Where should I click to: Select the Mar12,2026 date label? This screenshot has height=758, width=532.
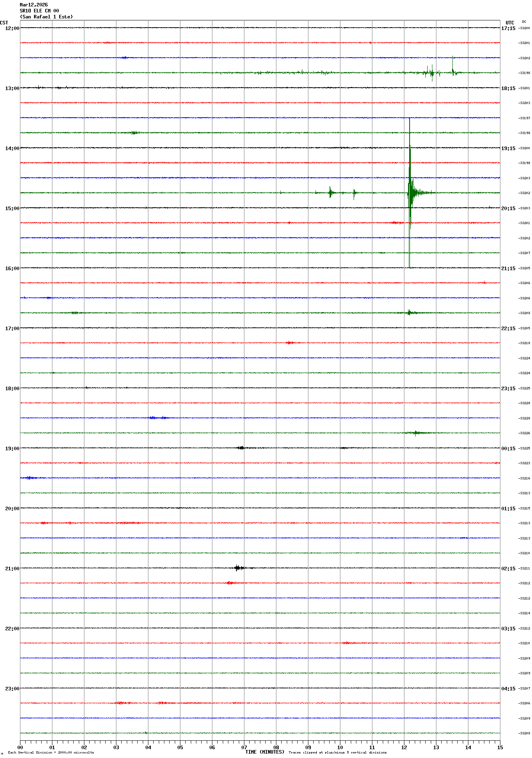click(34, 5)
